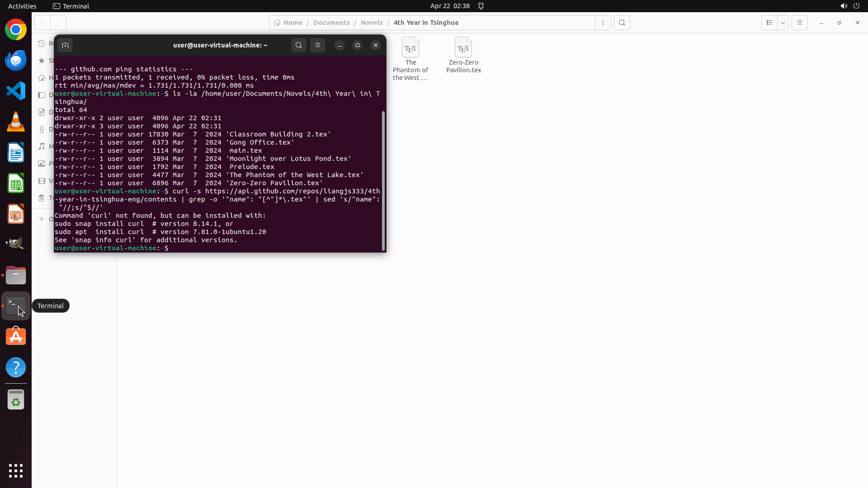The height and width of the screenshot is (488, 868).
Task: Expand the view options dropdown arrow
Action: 783,23
